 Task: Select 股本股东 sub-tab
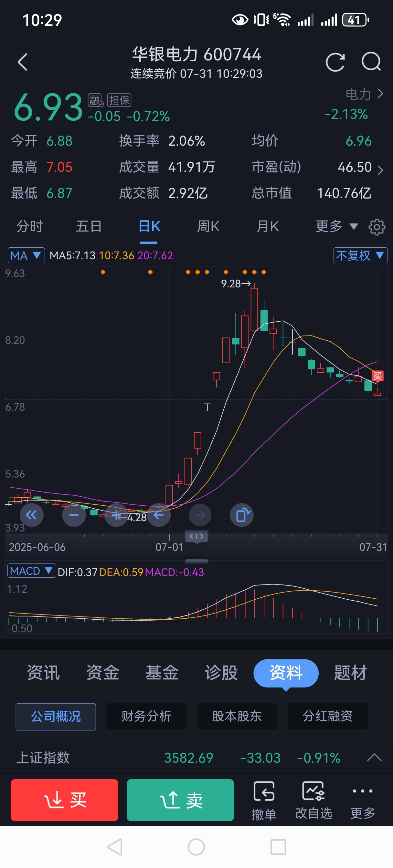[x=237, y=716]
